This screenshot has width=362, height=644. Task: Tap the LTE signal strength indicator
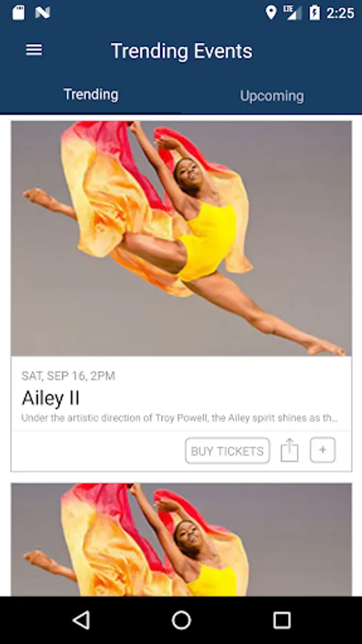292,13
